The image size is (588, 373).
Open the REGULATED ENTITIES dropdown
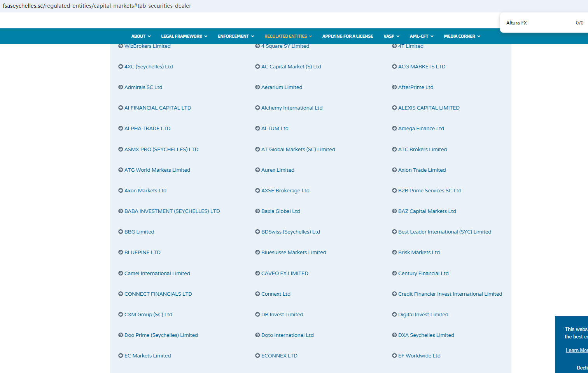[x=288, y=36]
